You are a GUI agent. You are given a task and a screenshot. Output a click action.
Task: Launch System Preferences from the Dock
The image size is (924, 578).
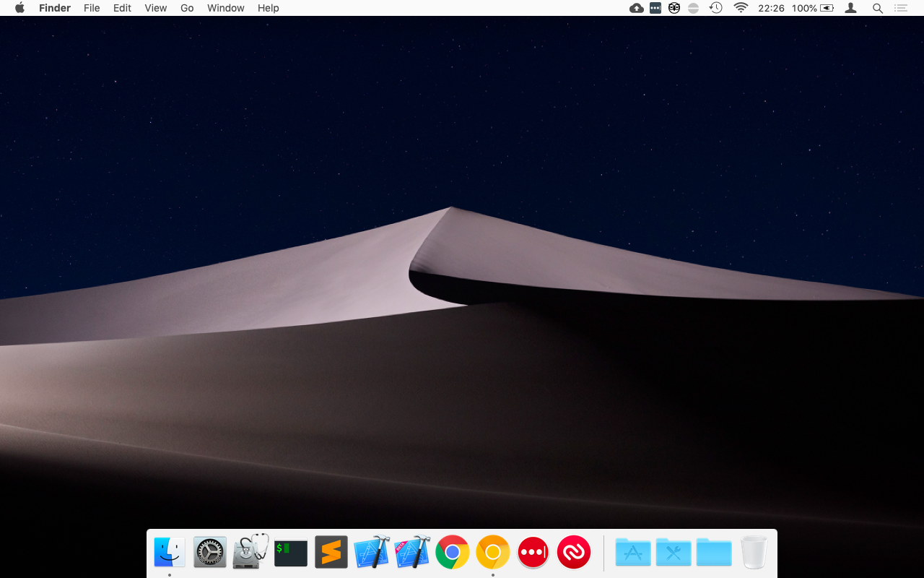[210, 553]
